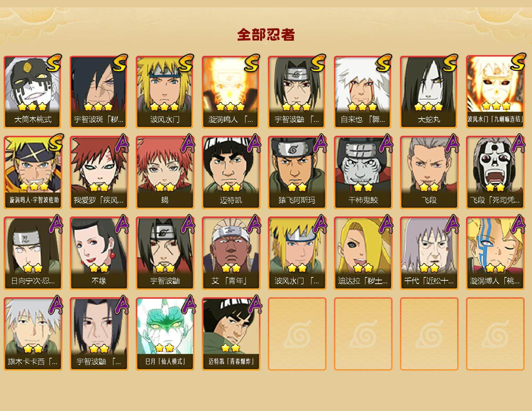
Task: Click the 我爱罗 red-haired ninja card
Action: tap(99, 172)
